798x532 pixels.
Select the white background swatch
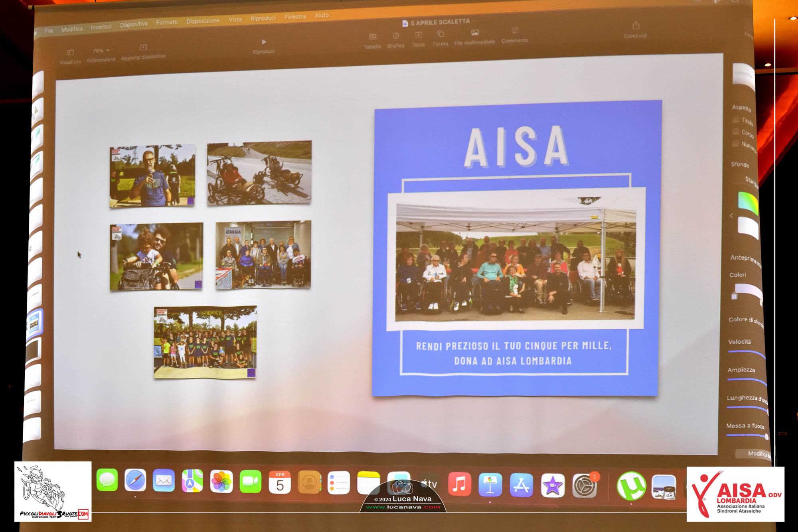click(748, 228)
